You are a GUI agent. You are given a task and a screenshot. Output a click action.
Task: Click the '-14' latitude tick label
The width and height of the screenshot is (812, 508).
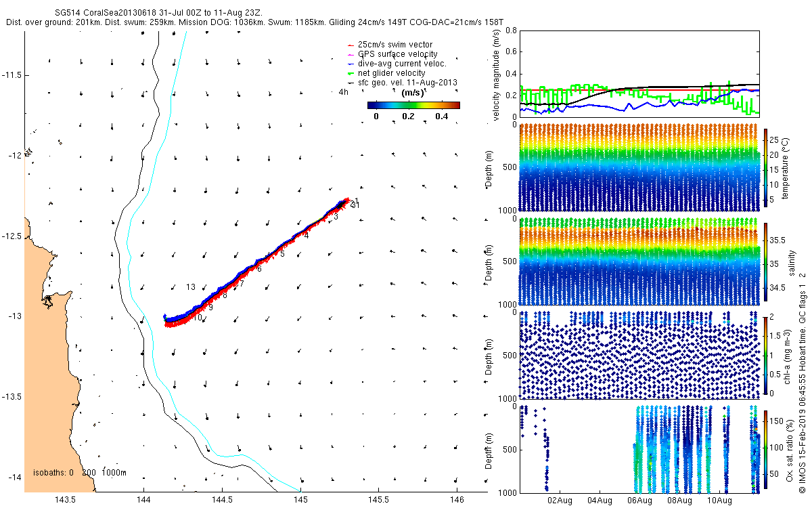[x=15, y=477]
